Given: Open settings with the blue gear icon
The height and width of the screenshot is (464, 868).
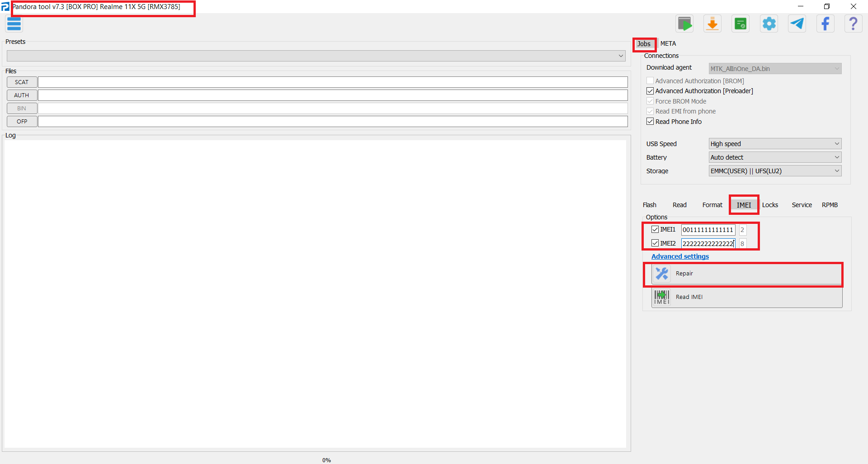Looking at the screenshot, I should [x=769, y=24].
